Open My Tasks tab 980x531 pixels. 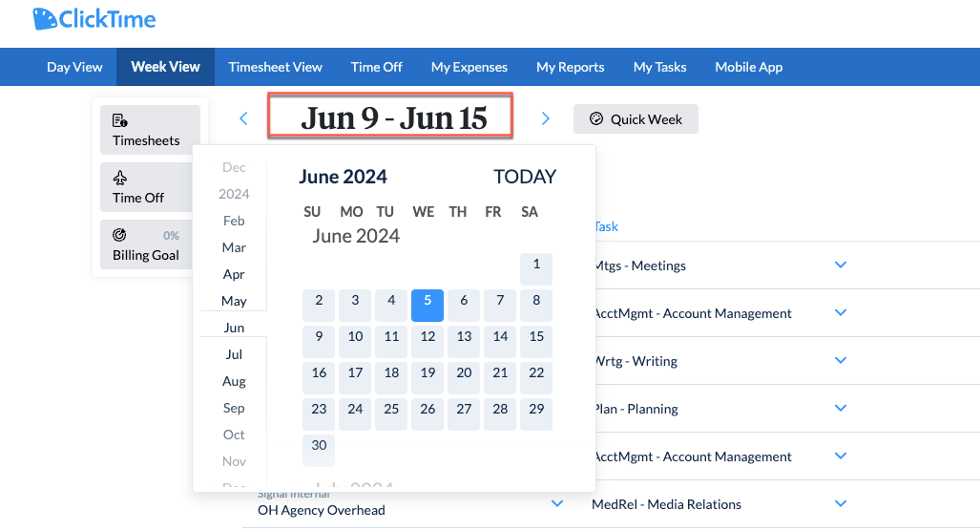pyautogui.click(x=659, y=67)
